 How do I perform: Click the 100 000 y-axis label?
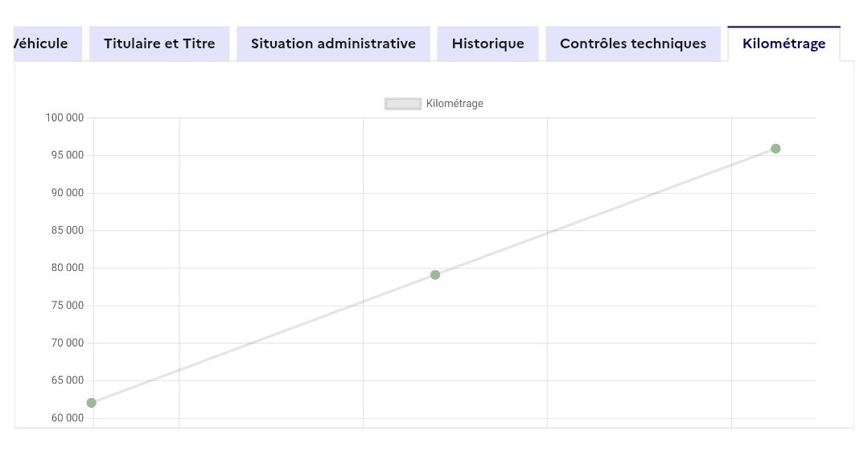click(x=64, y=118)
